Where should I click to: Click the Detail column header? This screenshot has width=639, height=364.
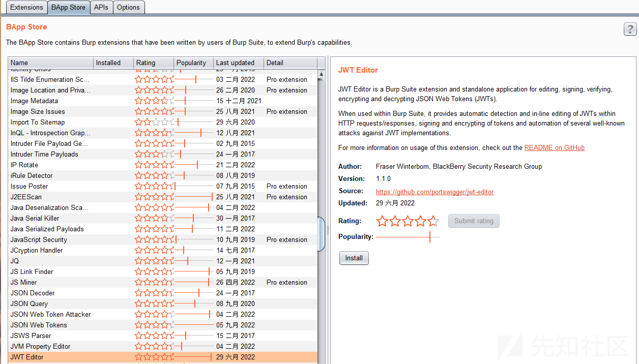tap(291, 63)
